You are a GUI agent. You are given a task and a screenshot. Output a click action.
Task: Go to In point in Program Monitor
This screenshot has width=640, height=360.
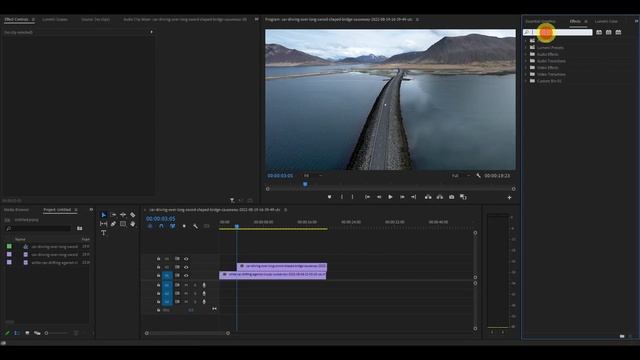pyautogui.click(x=367, y=197)
